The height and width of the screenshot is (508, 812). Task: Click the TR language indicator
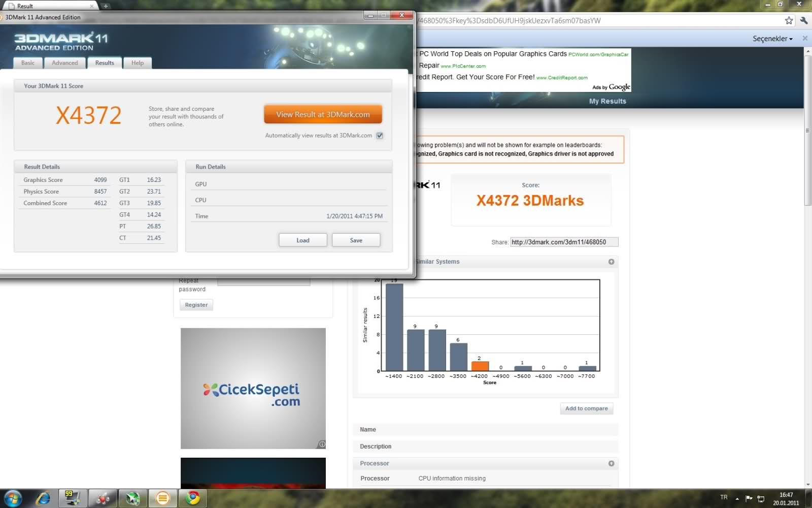click(x=724, y=497)
